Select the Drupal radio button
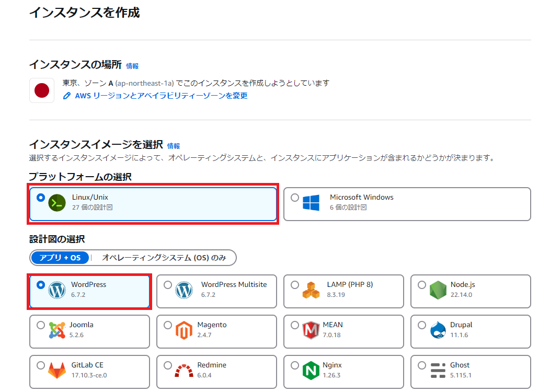The height and width of the screenshot is (392, 550). pyautogui.click(x=422, y=325)
